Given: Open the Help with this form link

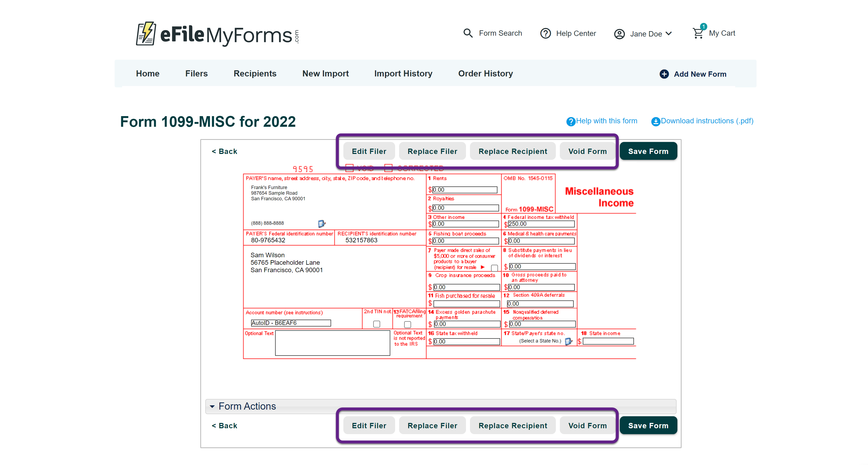Looking at the screenshot, I should (606, 121).
